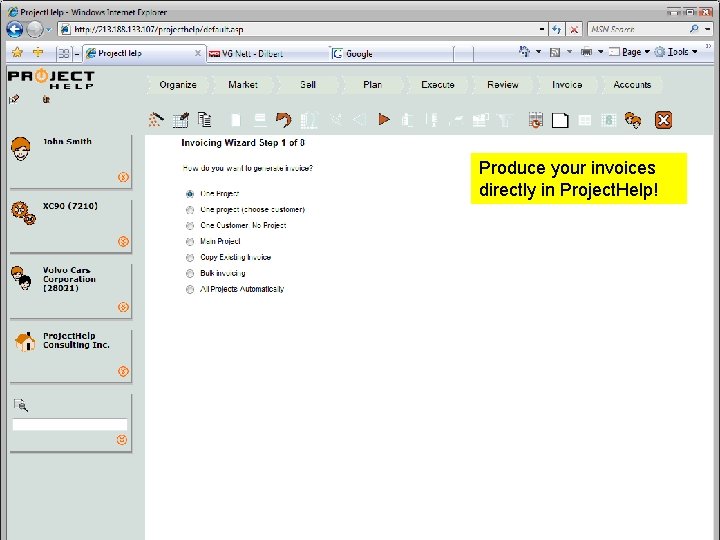The width and height of the screenshot is (720, 540).
Task: Click the wand icon at toolbar start
Action: click(x=155, y=120)
